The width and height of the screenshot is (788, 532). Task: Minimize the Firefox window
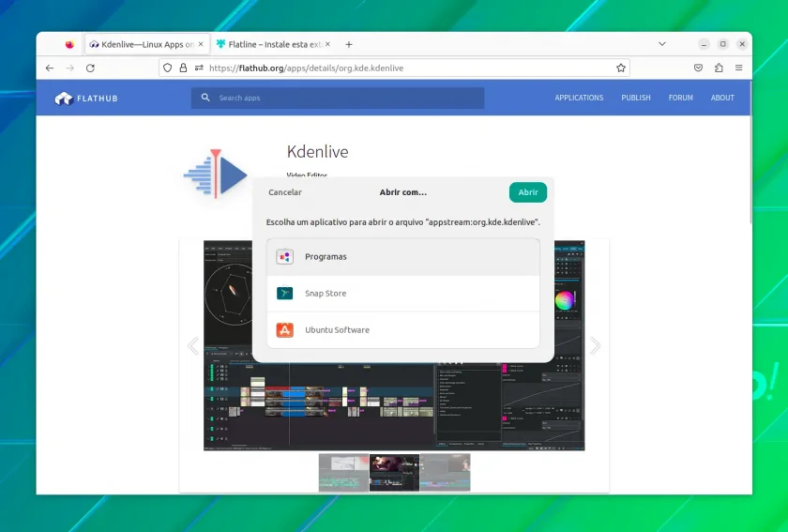[x=704, y=44]
